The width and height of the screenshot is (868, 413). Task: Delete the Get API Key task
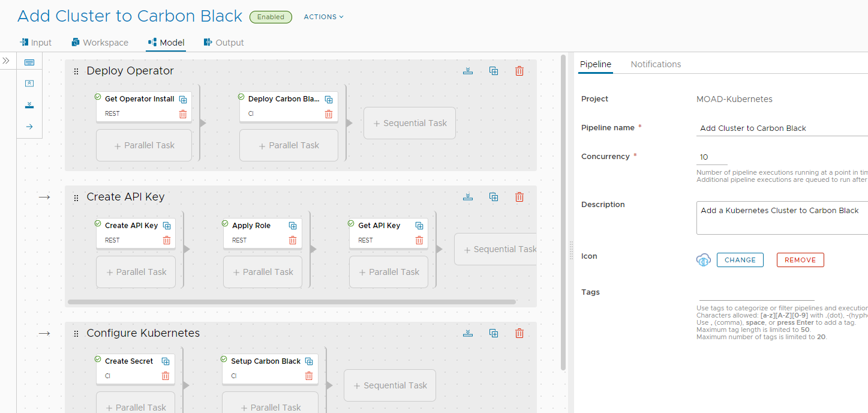419,240
